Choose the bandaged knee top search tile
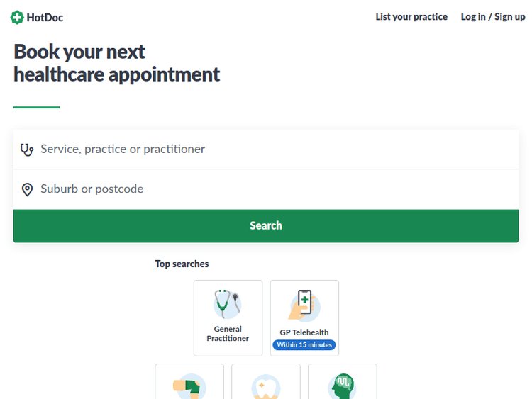The width and height of the screenshot is (532, 399). 189,383
